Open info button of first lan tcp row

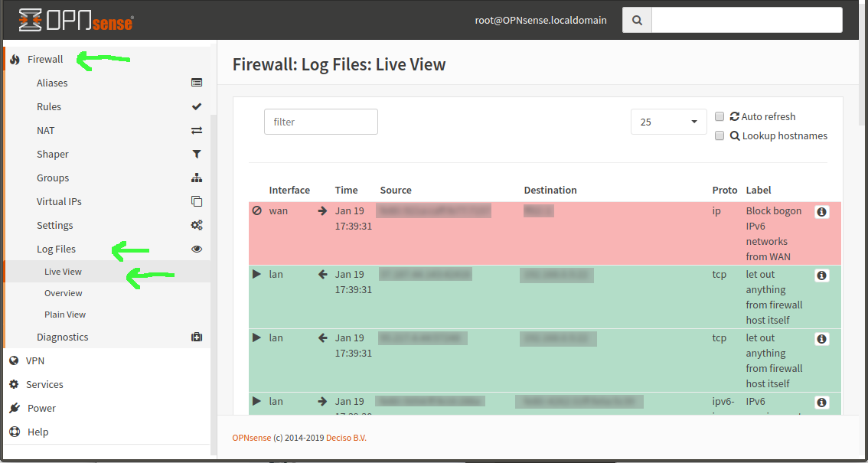(821, 275)
